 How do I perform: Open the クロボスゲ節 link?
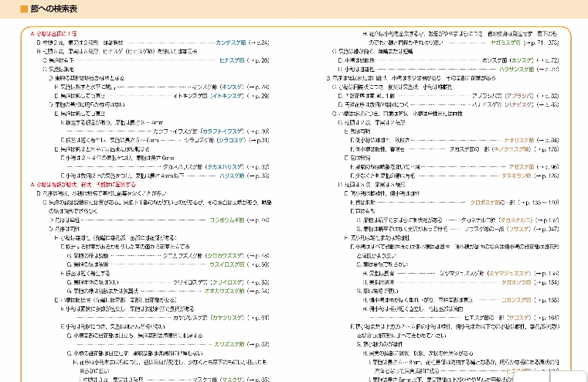[x=485, y=203]
